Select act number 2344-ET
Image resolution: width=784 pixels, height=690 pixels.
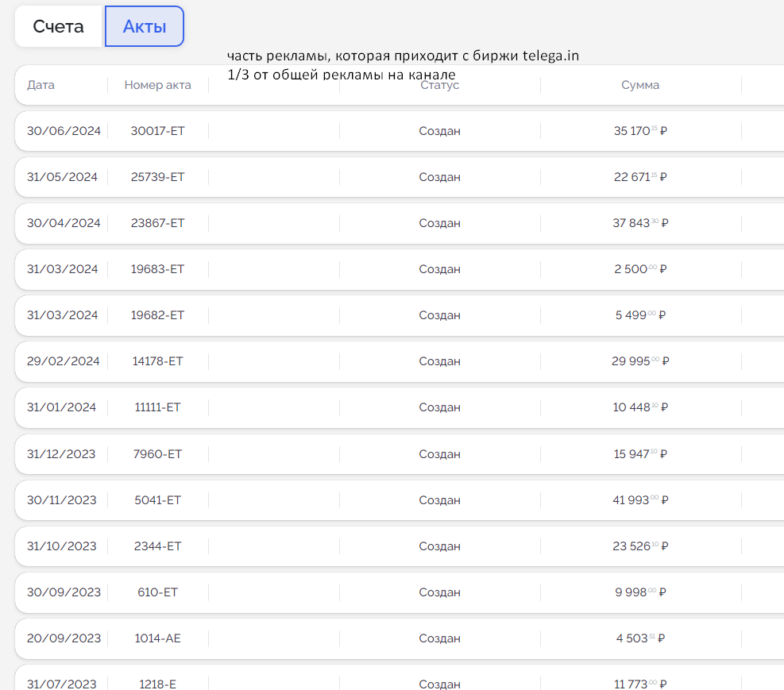(x=157, y=546)
